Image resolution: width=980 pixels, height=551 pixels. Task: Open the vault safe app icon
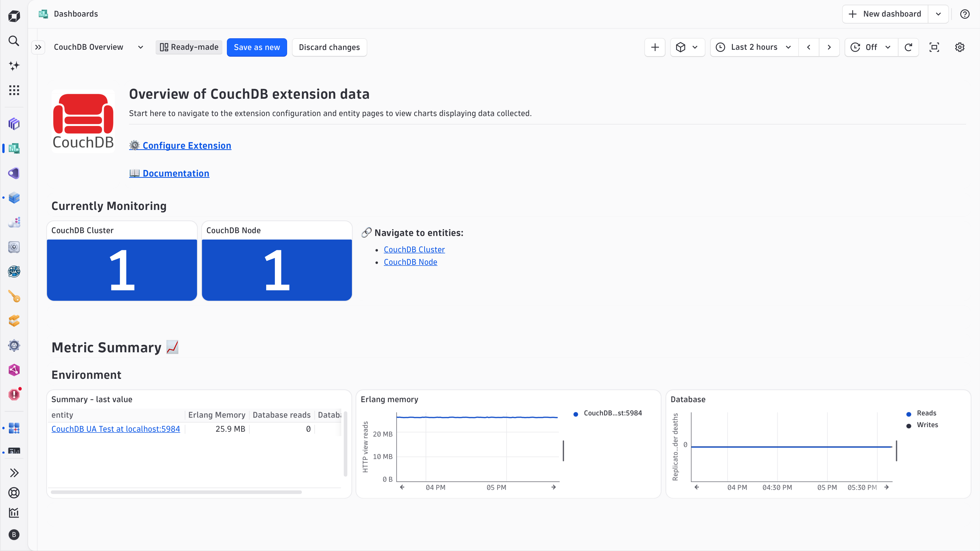point(14,247)
